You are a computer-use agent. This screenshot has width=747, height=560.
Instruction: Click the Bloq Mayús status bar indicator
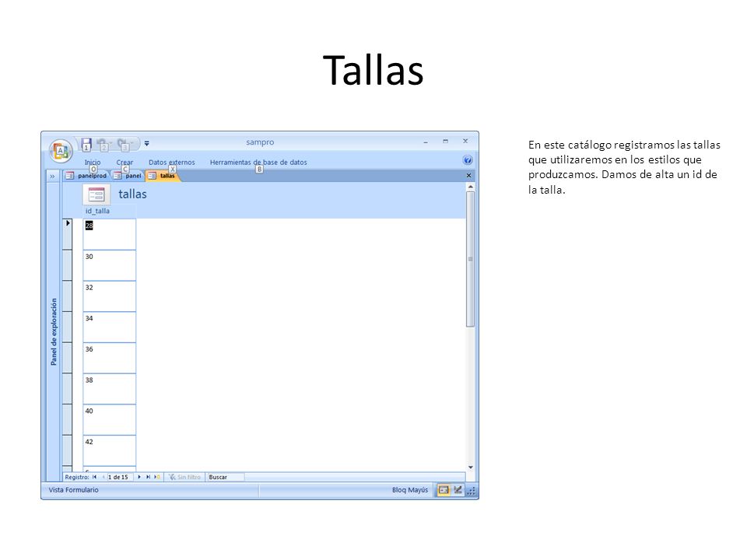(410, 490)
